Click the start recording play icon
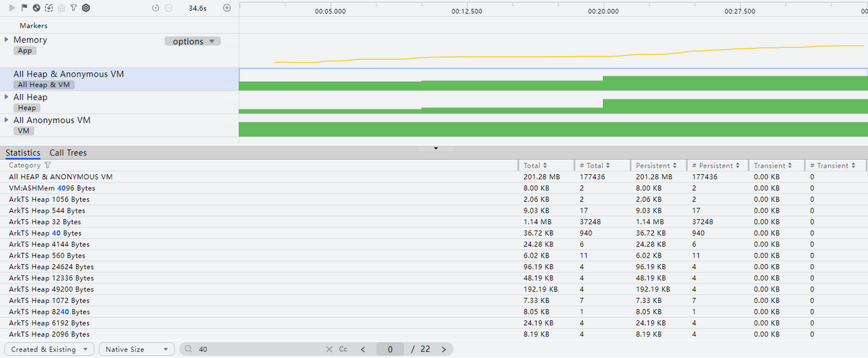 [12, 8]
